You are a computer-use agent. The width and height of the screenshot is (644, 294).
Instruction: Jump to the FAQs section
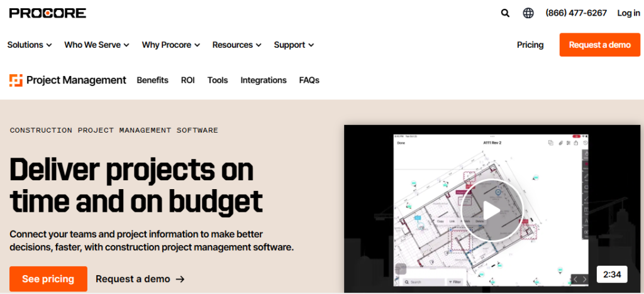click(309, 80)
